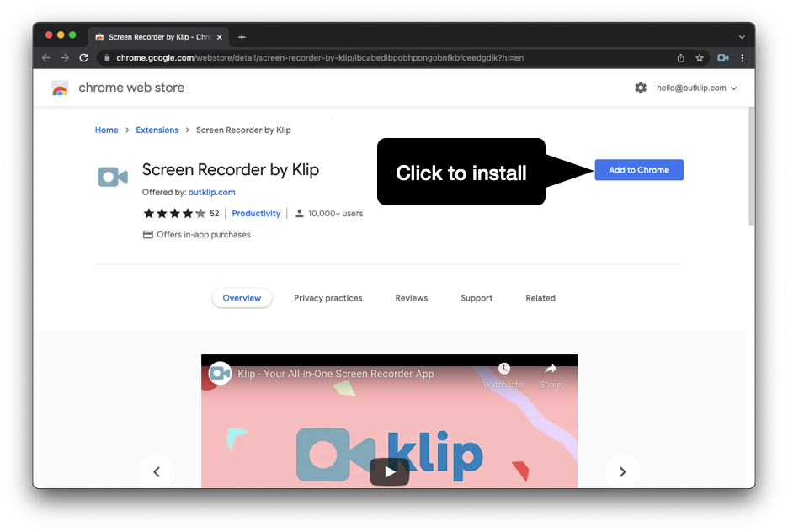Click Add to Chrome button
788x532 pixels.
(639, 170)
